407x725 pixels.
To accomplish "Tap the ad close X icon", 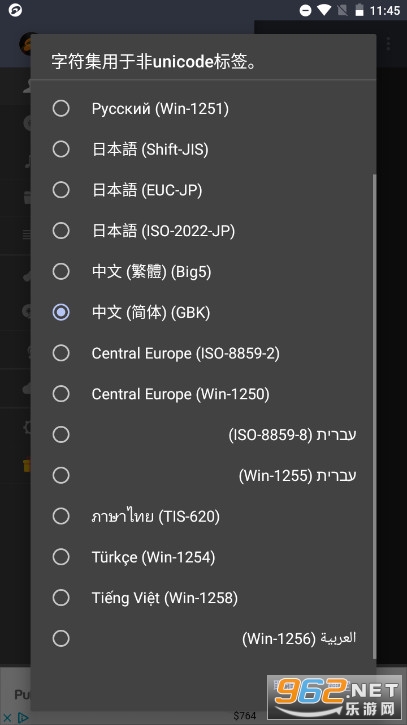I will 7,717.
